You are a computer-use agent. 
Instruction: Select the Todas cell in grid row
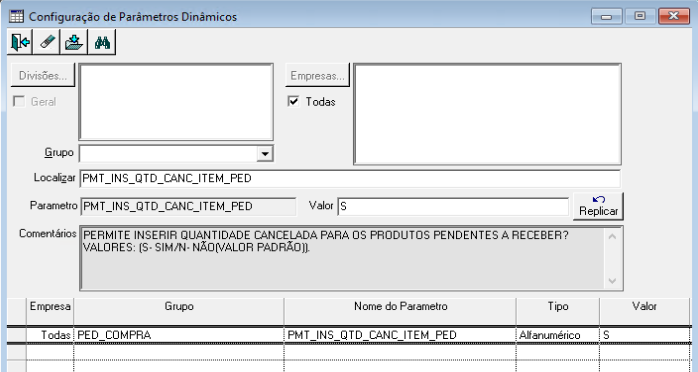pos(50,335)
